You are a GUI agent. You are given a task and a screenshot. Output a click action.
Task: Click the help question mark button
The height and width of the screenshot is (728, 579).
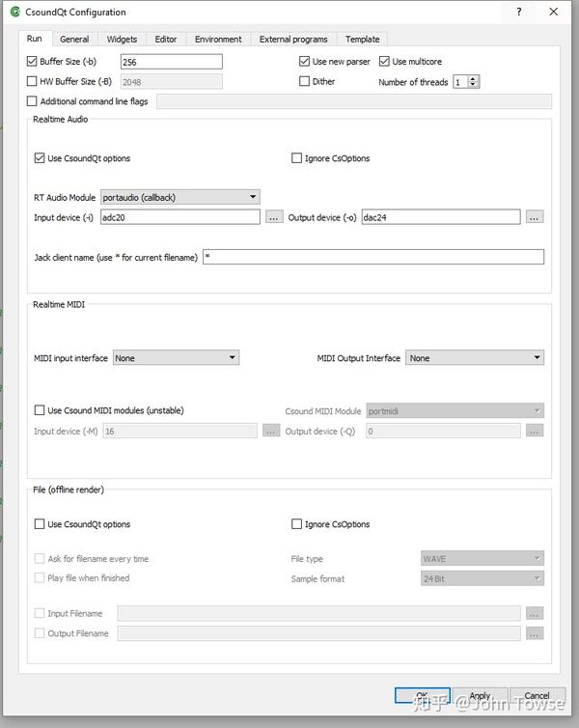tap(519, 13)
